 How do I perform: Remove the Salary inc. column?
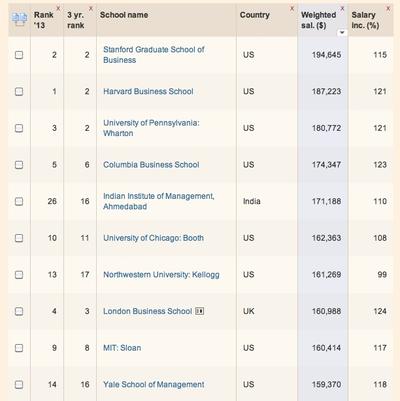pos(388,8)
